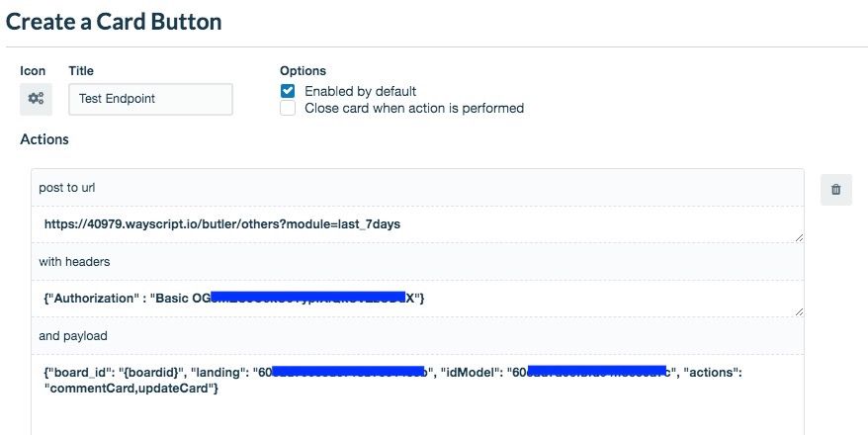Click the Icon field label

click(33, 71)
